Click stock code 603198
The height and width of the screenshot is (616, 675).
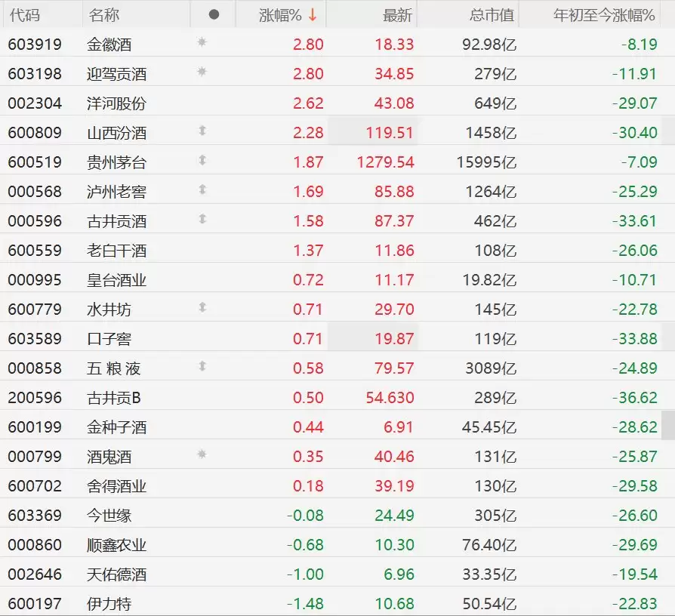point(35,74)
